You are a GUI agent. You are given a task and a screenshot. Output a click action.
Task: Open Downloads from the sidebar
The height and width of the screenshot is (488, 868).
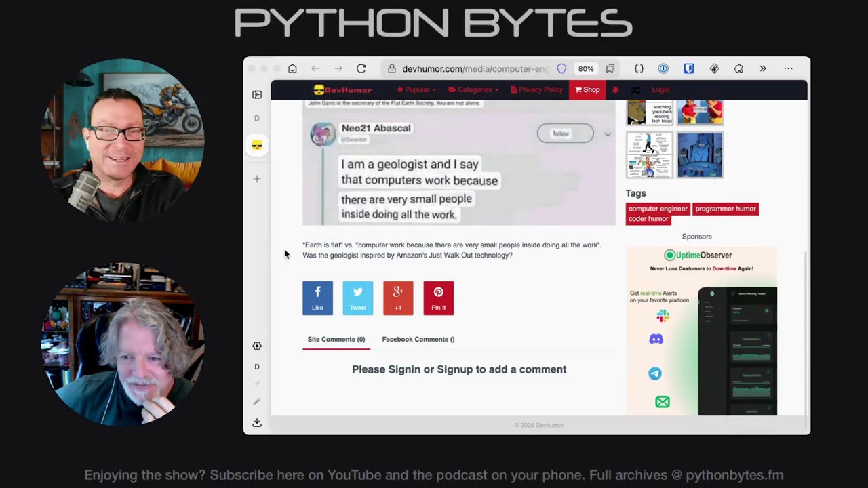[x=257, y=422]
